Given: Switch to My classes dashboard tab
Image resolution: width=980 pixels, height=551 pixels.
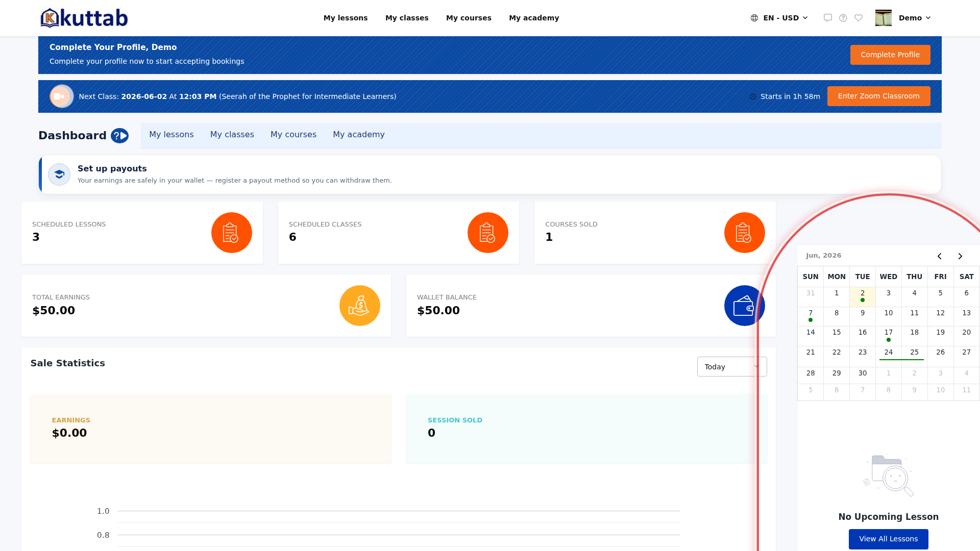Looking at the screenshot, I should 232,135.
